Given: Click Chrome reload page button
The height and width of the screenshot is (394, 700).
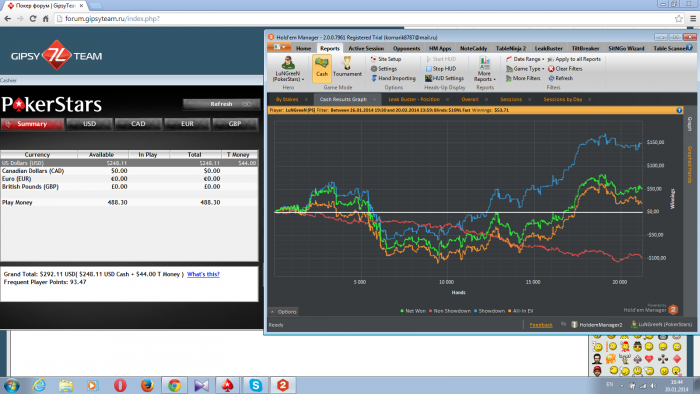Looking at the screenshot, I should click(x=33, y=19).
